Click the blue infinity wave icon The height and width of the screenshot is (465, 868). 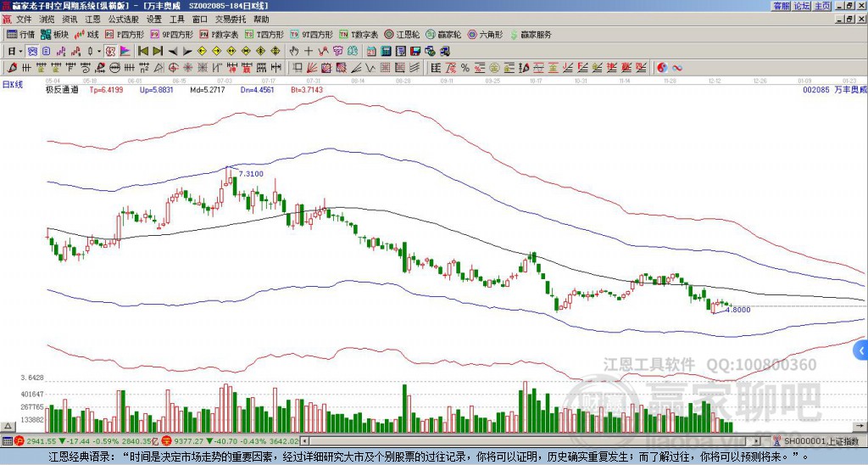click(x=676, y=68)
